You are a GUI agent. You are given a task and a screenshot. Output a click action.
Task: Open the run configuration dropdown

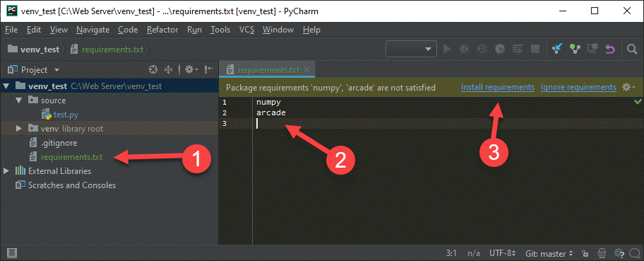click(411, 50)
